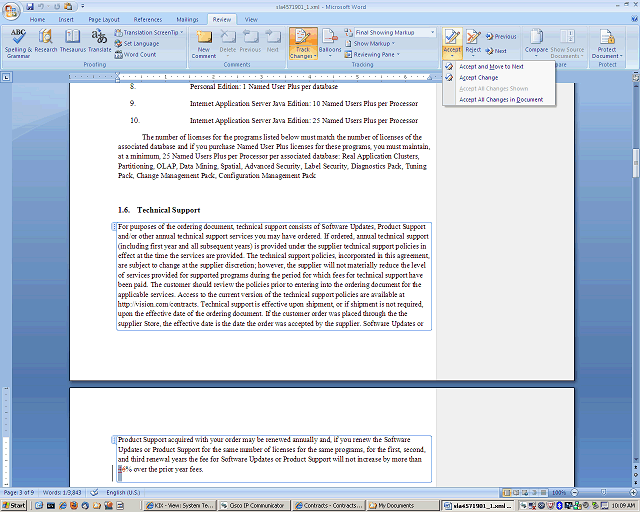Jump to Next tracked change
Viewport: 640px width, 512px height.
(x=496, y=51)
